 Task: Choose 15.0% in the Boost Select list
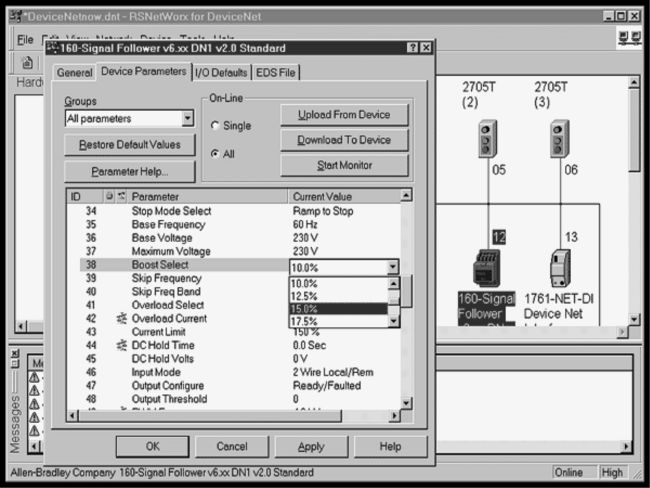click(x=338, y=308)
